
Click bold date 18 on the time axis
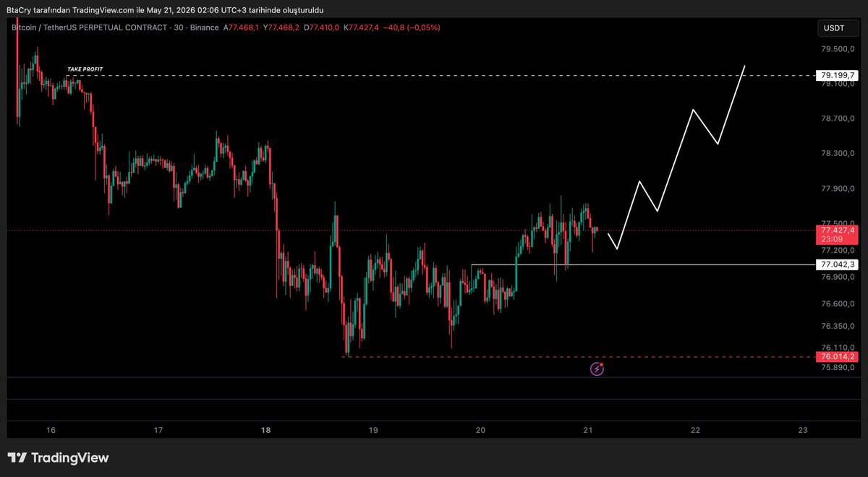266,430
